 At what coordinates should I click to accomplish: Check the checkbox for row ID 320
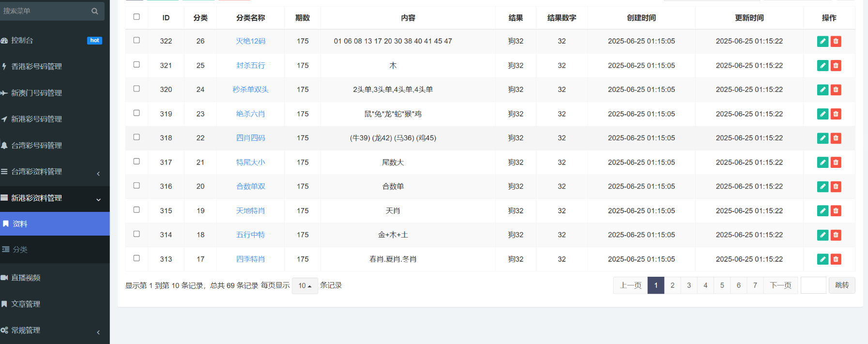(137, 89)
